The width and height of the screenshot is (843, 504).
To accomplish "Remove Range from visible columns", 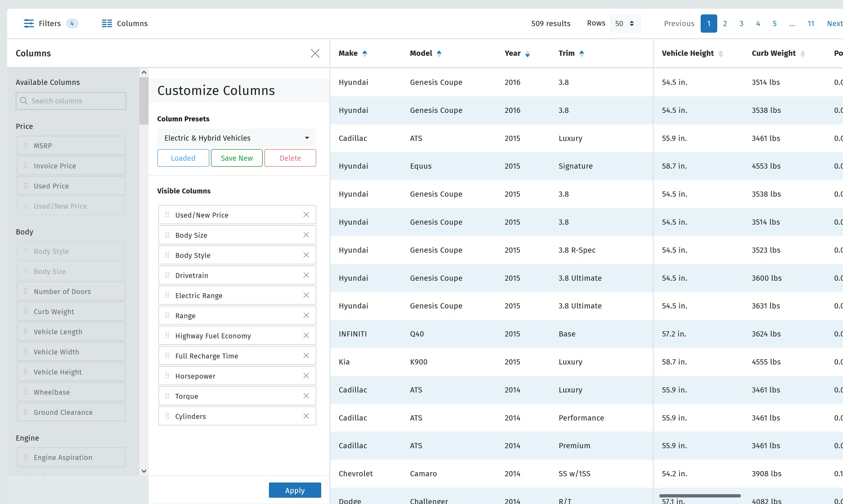I will pos(306,315).
